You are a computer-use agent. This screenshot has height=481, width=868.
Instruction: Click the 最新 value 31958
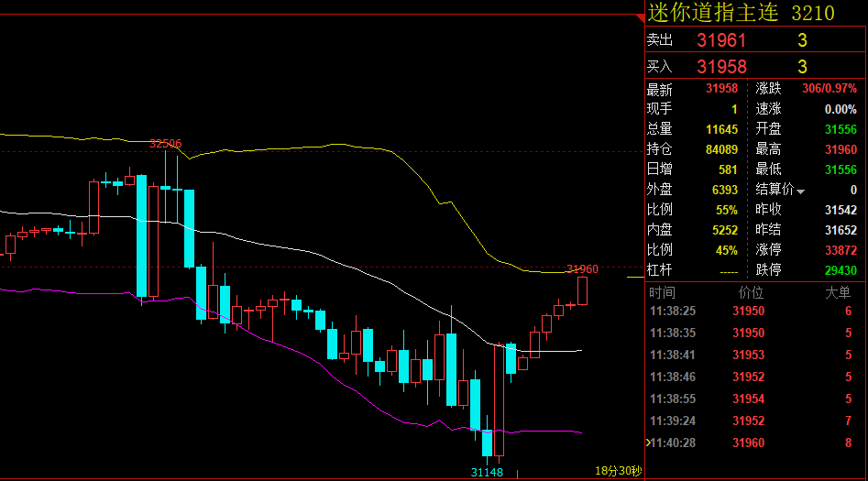(722, 89)
